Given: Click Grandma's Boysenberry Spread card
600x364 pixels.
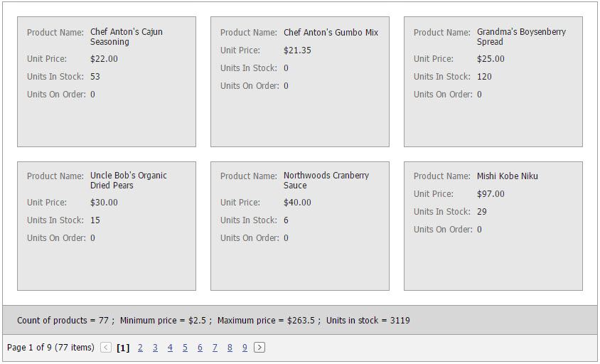Looking at the screenshot, I should pyautogui.click(x=493, y=82).
